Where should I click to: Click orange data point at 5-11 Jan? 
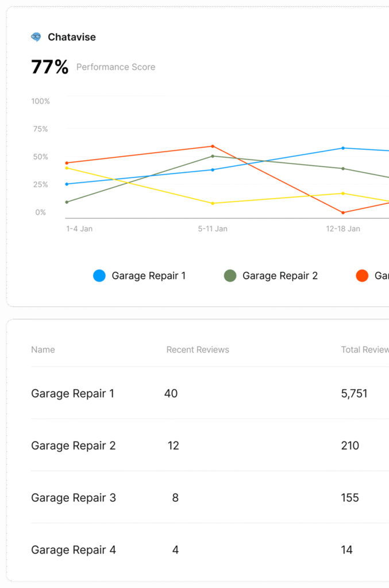point(213,146)
